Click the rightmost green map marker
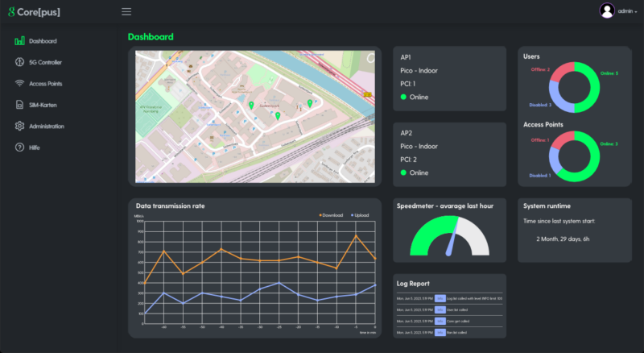This screenshot has height=353, width=644. (x=310, y=103)
